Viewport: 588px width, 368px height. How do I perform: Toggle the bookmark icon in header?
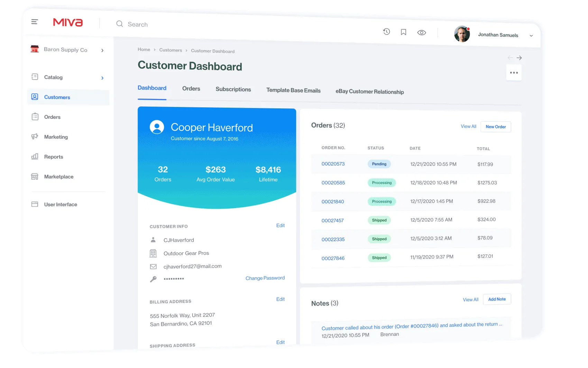[403, 32]
